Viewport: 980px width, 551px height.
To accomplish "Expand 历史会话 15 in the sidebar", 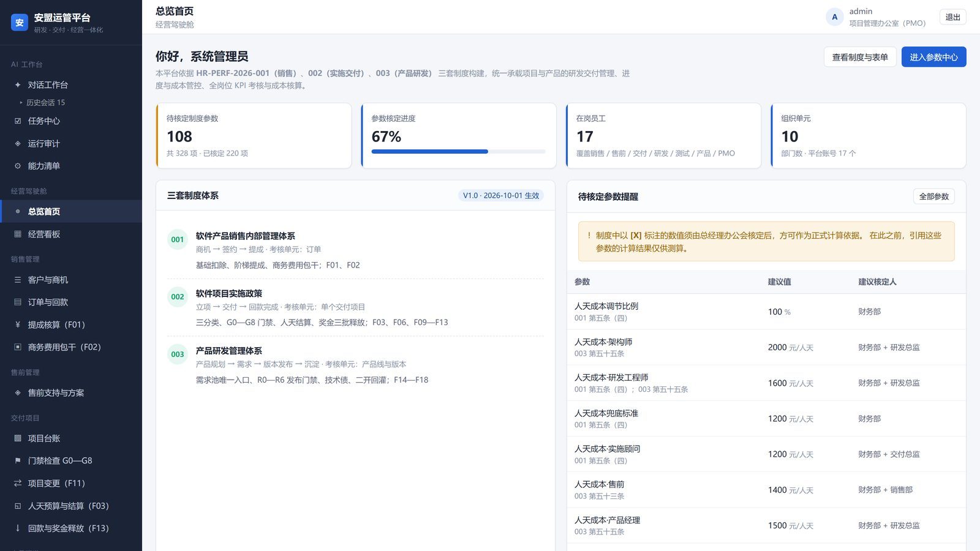I will [42, 103].
